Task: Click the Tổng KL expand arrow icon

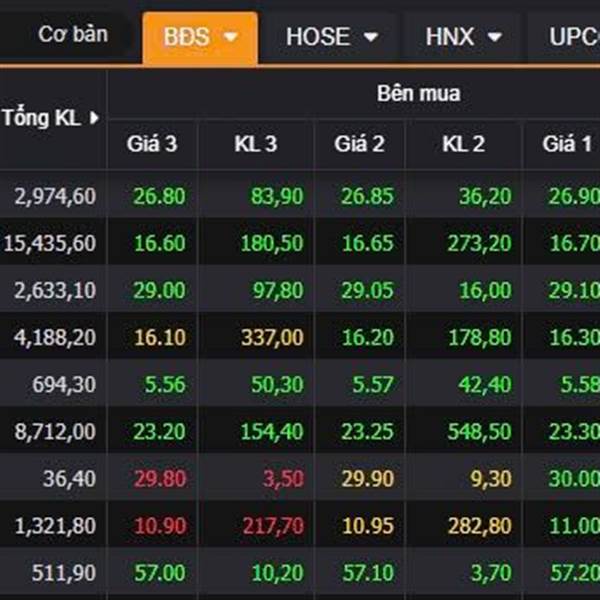Action: [x=94, y=118]
